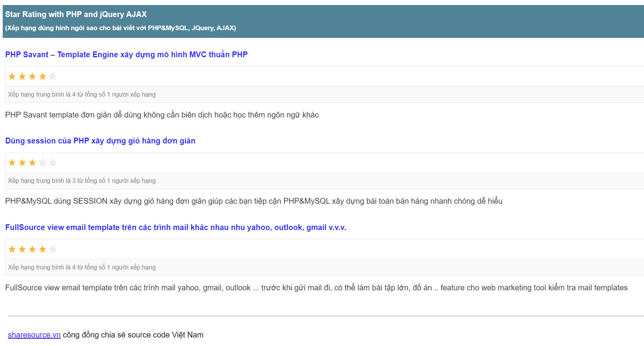Open the PHP Savant Template Engine article
This screenshot has width=644, height=346.
tap(126, 55)
